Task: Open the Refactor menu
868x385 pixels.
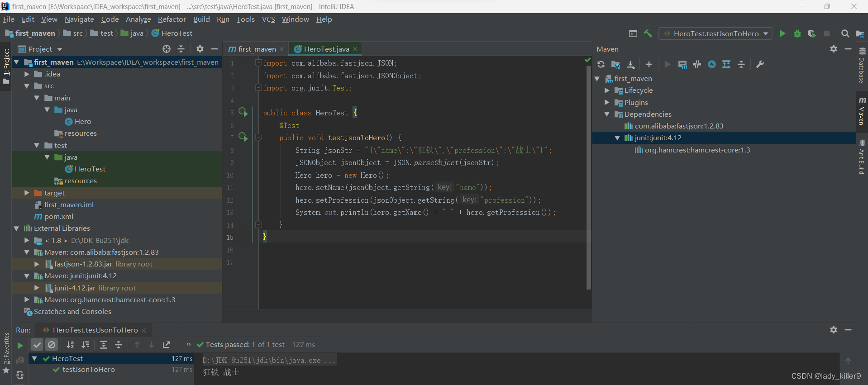Action: (172, 19)
